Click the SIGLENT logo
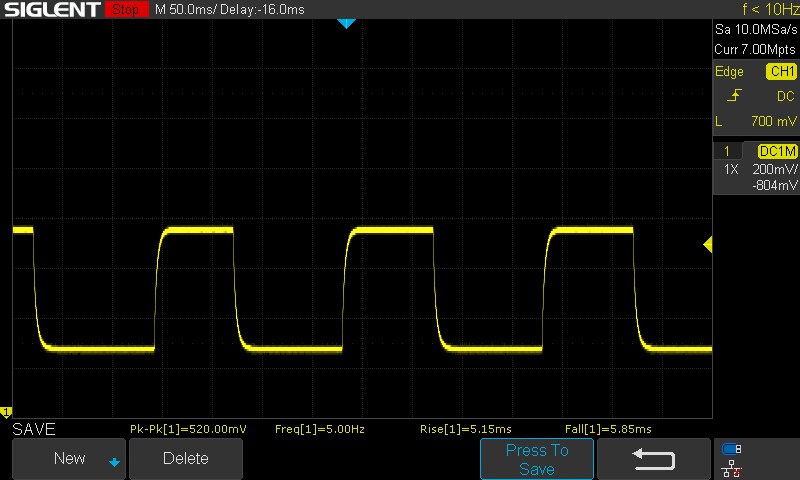The image size is (800, 480). click(52, 9)
